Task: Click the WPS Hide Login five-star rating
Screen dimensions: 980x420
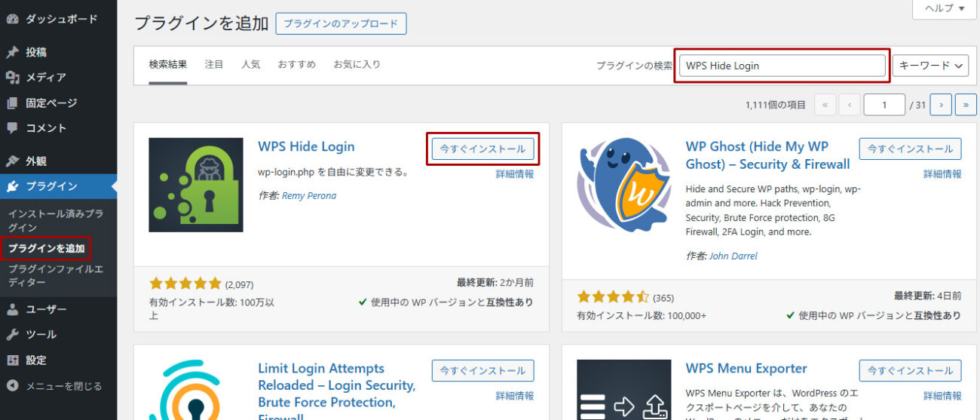Action: coord(185,284)
